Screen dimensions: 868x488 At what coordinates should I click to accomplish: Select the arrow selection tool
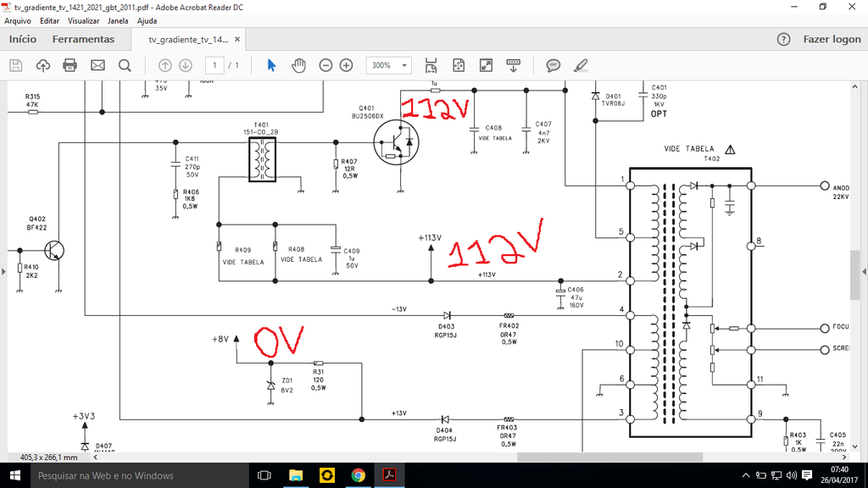pyautogui.click(x=271, y=65)
